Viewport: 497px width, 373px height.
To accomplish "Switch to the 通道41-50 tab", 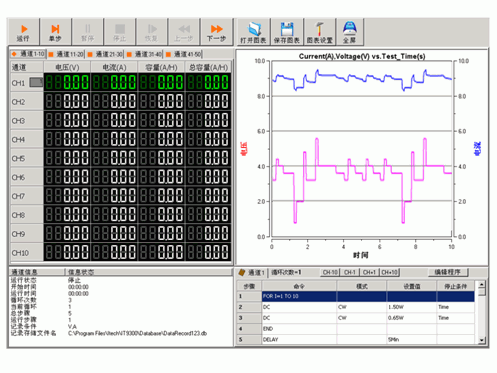I will point(184,54).
